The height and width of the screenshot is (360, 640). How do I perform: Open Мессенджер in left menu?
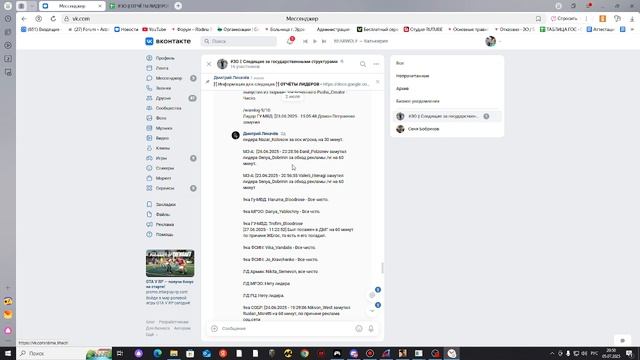(169, 78)
